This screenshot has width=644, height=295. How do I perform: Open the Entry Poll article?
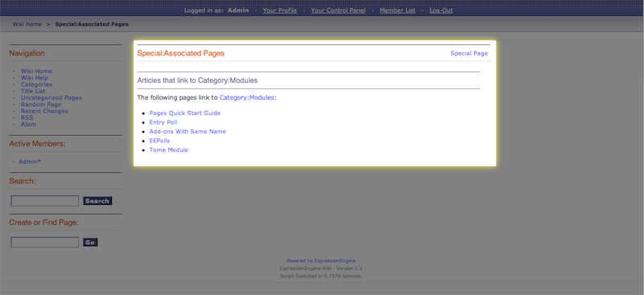pyautogui.click(x=163, y=122)
